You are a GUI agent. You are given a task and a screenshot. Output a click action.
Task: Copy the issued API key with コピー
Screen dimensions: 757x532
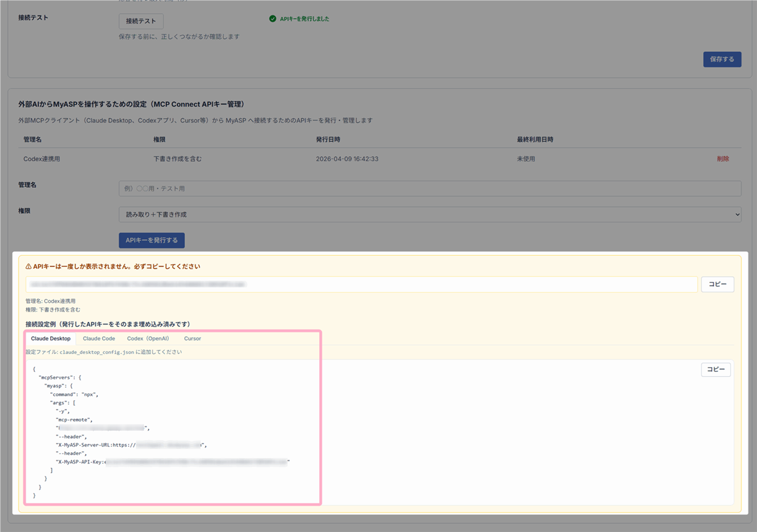[x=717, y=284]
